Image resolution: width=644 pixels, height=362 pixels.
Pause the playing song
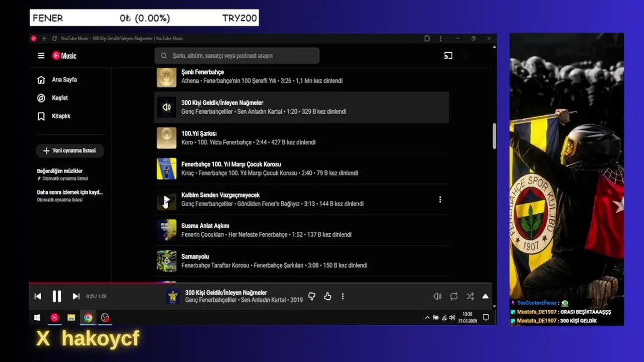tap(57, 297)
